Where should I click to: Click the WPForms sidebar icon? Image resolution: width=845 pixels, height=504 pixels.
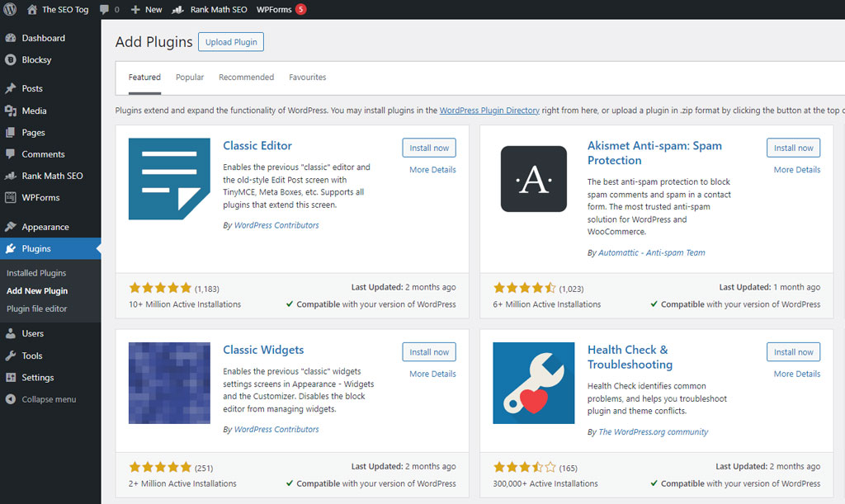pyautogui.click(x=10, y=198)
